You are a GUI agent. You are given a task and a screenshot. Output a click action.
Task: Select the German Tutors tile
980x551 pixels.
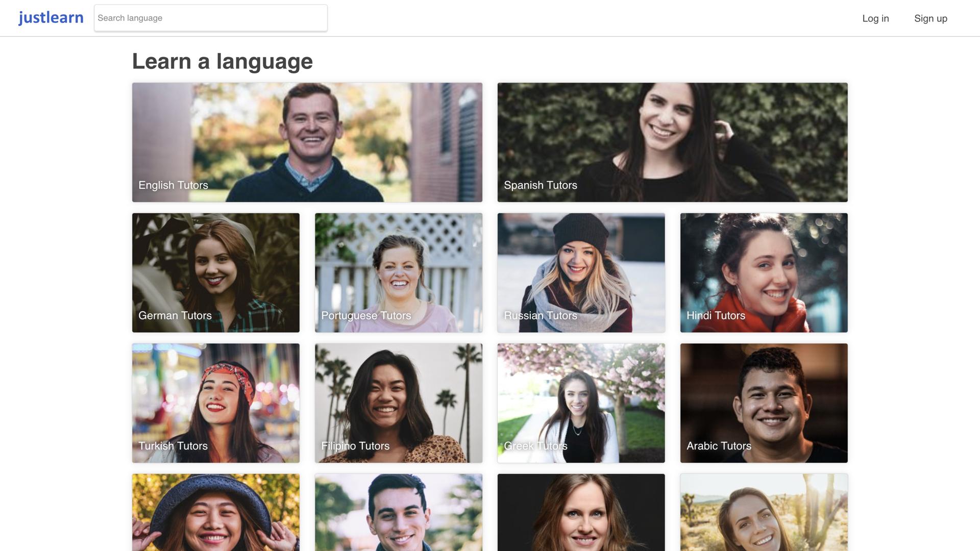pyautogui.click(x=216, y=273)
